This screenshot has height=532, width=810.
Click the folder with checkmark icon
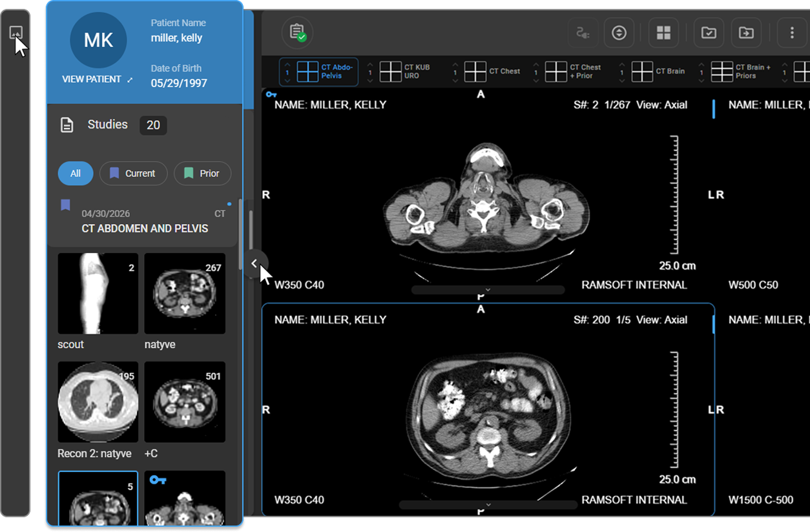[x=709, y=32]
